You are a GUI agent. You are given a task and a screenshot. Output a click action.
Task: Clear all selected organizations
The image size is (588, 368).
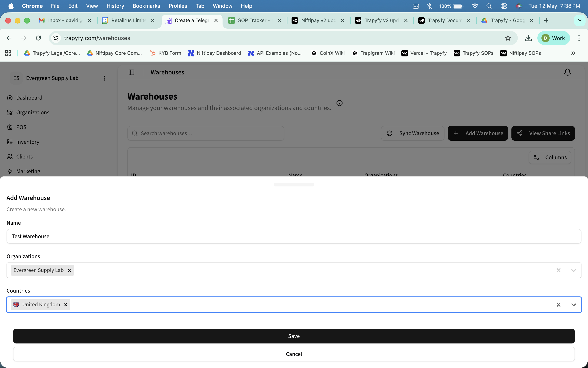click(558, 270)
